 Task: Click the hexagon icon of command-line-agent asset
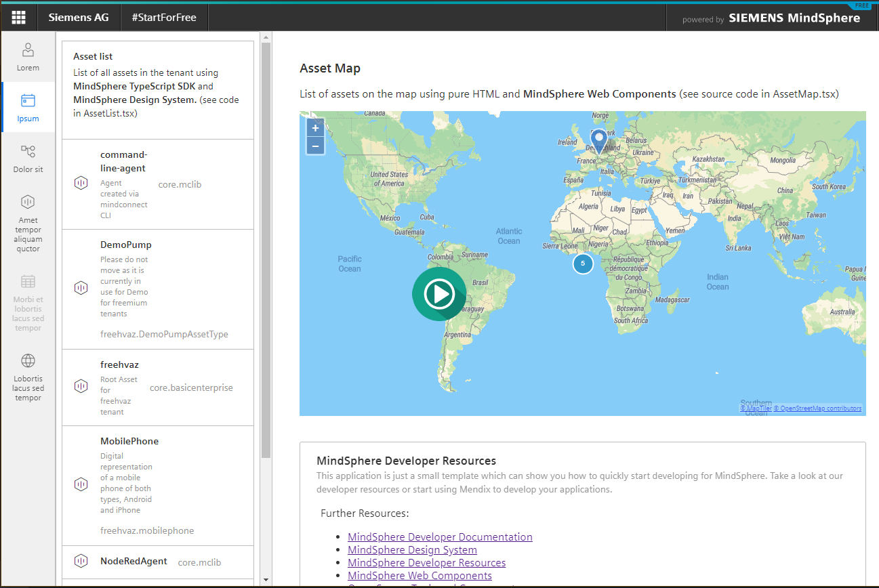(x=81, y=183)
